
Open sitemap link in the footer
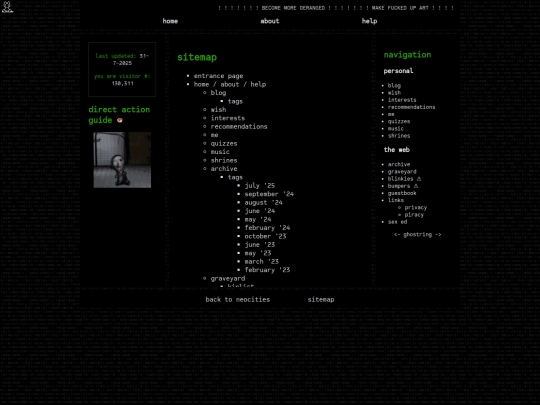tap(321, 300)
